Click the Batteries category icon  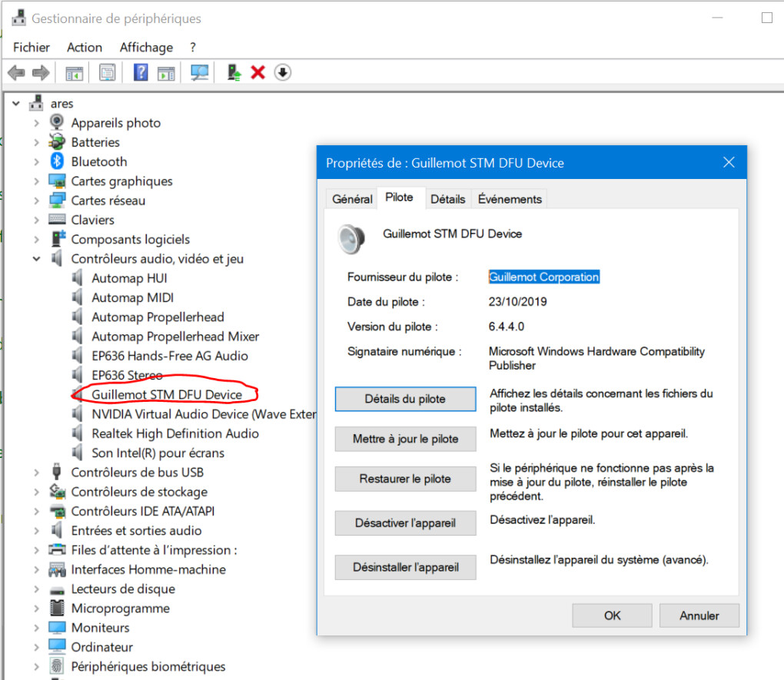tap(57, 142)
